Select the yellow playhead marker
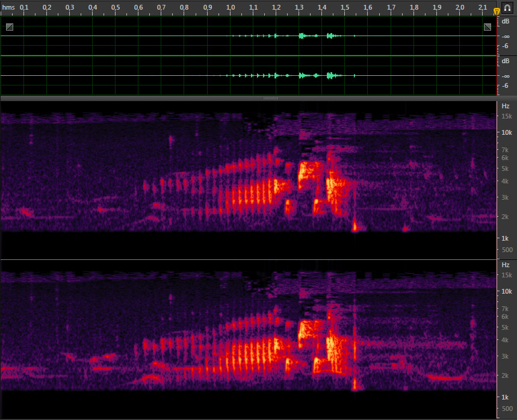This screenshot has height=420, width=517. [497, 11]
